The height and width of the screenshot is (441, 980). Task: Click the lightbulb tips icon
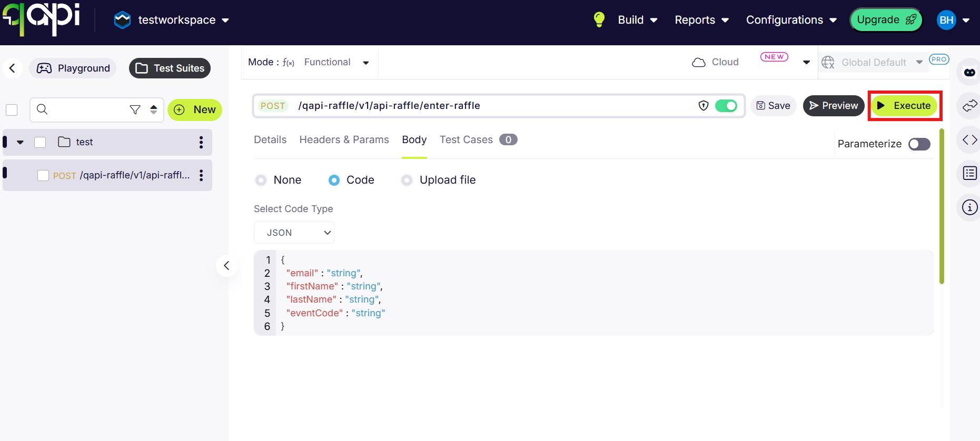(x=599, y=19)
